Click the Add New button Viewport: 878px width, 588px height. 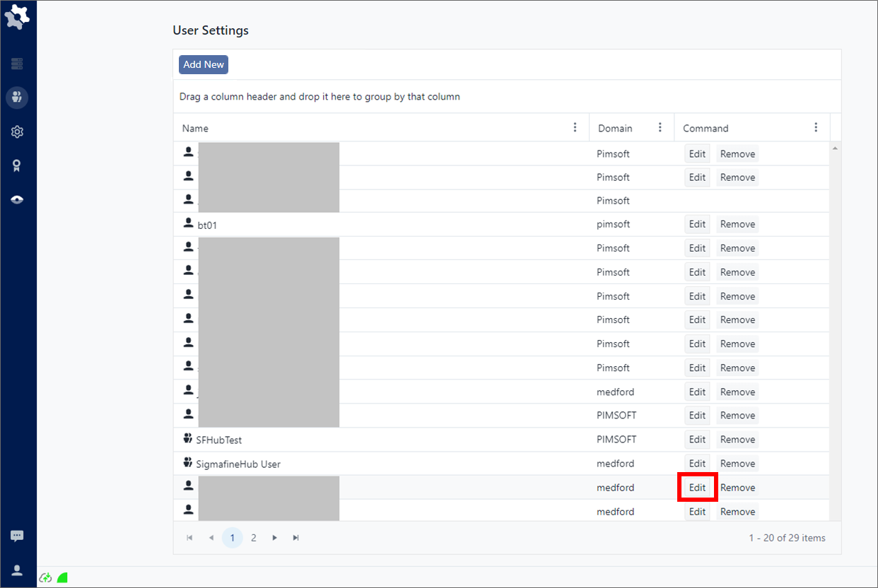[x=204, y=64]
